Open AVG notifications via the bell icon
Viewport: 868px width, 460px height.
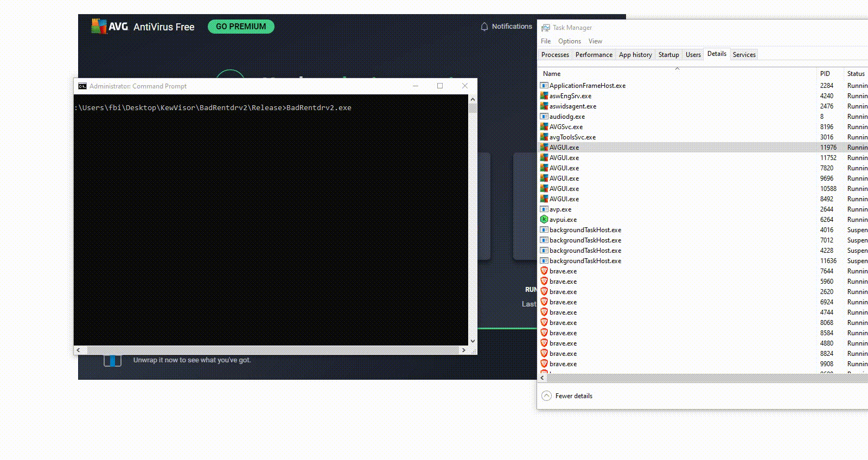pyautogui.click(x=484, y=27)
